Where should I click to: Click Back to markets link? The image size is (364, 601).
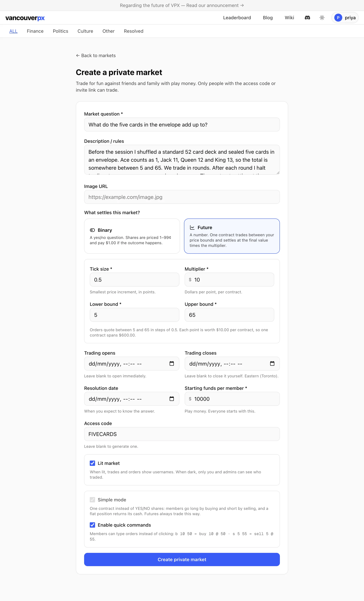96,55
